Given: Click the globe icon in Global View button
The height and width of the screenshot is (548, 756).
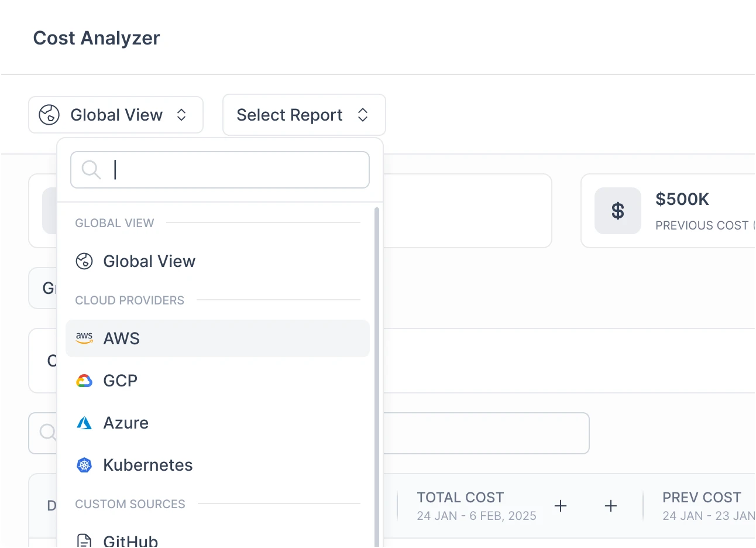Looking at the screenshot, I should [x=49, y=115].
